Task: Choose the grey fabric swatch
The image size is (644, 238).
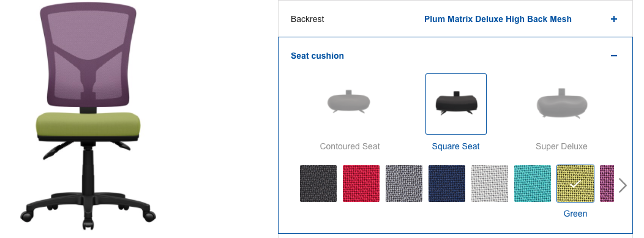Action: 404,184
